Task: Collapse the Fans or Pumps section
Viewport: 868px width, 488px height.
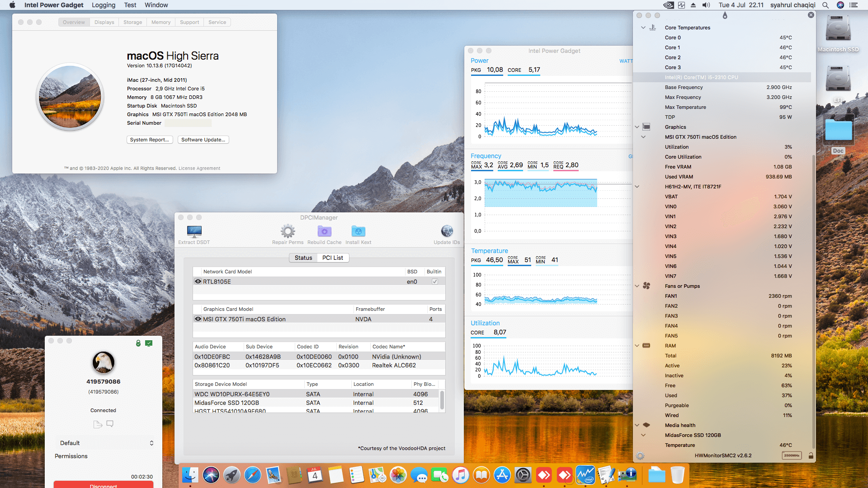Action: 637,286
